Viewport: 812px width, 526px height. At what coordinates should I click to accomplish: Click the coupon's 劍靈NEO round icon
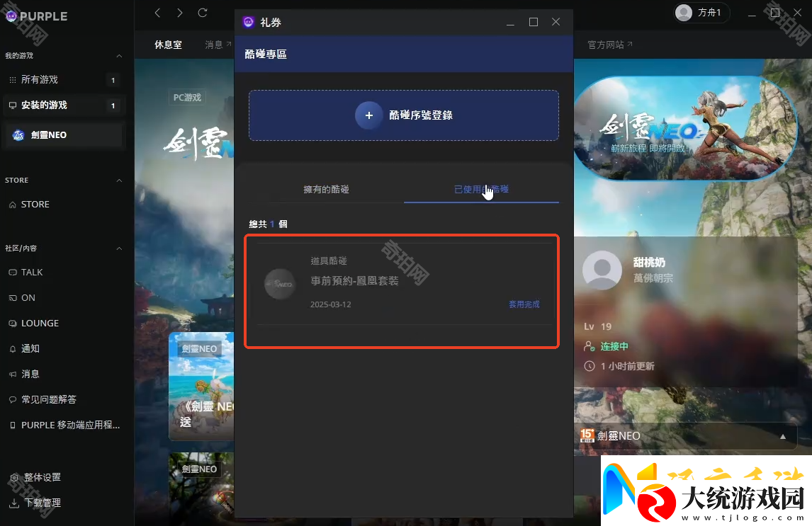(x=280, y=284)
